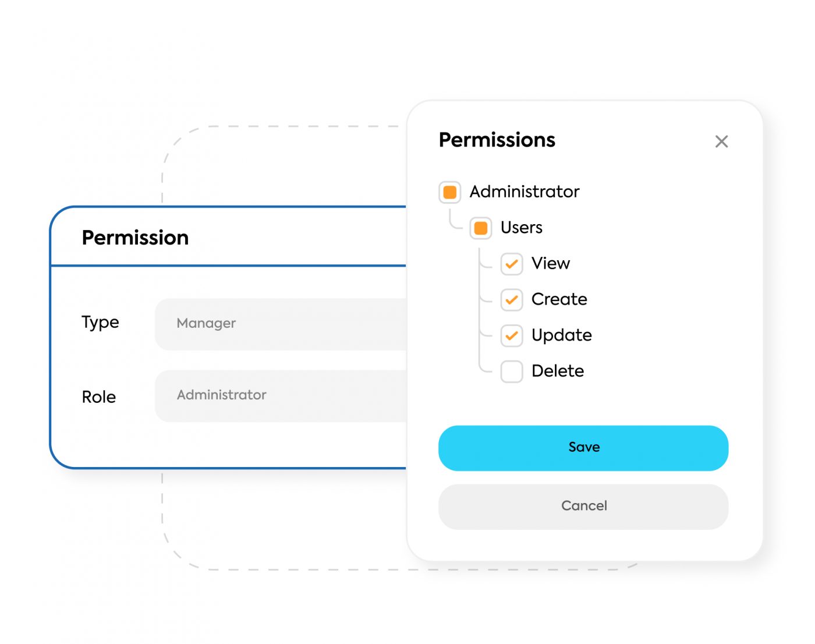The width and height of the screenshot is (815, 644).
Task: Click the Role field label
Action: click(x=99, y=397)
